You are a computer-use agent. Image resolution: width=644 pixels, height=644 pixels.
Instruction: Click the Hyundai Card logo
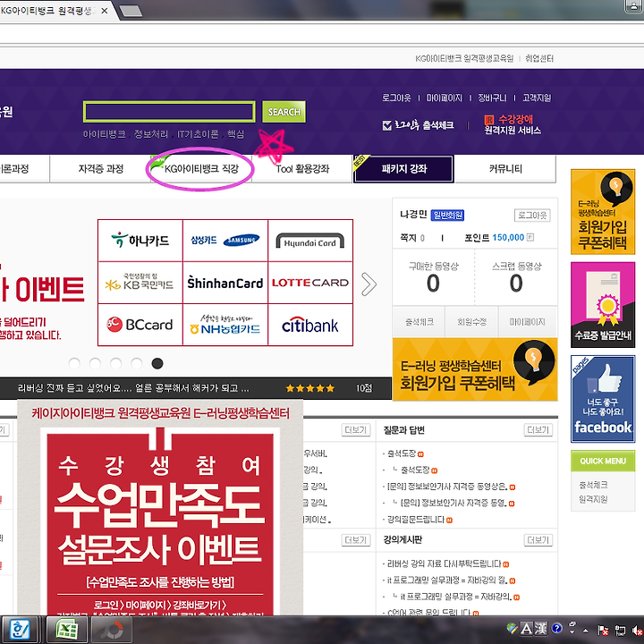(x=310, y=241)
